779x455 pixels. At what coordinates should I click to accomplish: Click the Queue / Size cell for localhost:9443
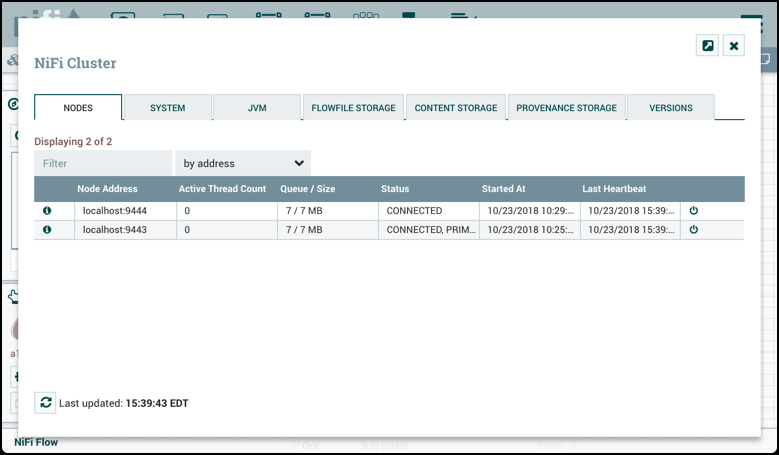[328, 229]
